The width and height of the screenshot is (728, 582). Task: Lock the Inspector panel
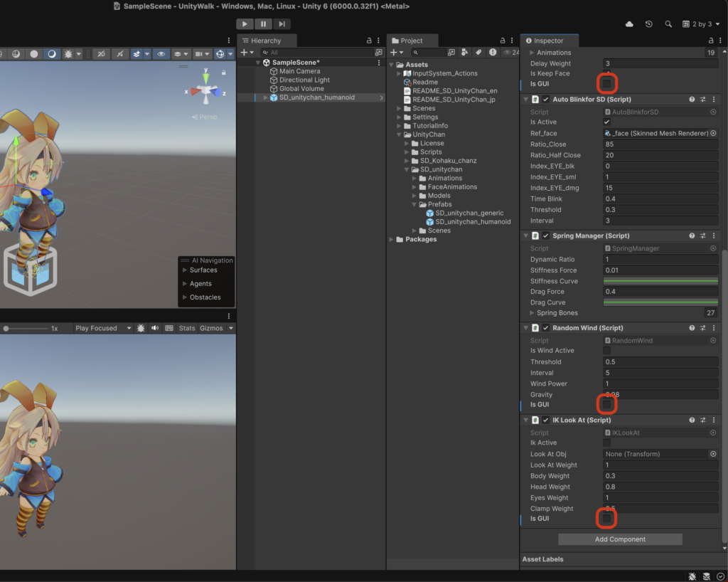710,41
